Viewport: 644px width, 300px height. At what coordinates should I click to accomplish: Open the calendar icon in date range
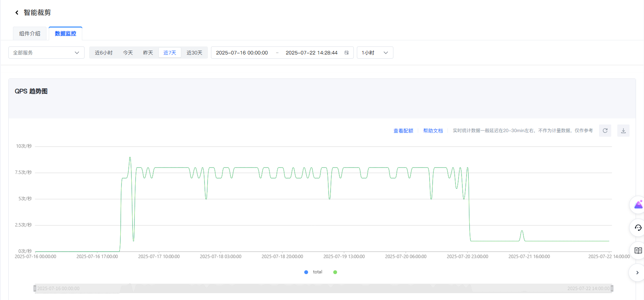tap(347, 53)
